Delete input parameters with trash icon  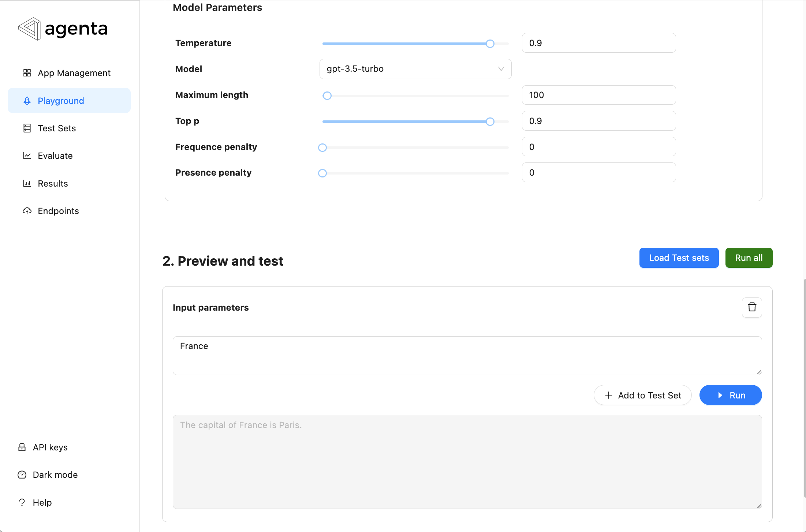pyautogui.click(x=752, y=307)
